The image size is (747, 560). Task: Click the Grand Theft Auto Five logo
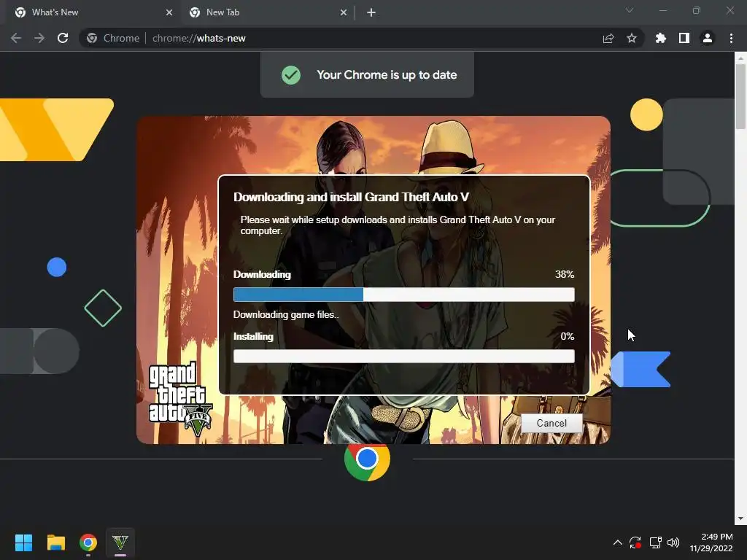180,400
